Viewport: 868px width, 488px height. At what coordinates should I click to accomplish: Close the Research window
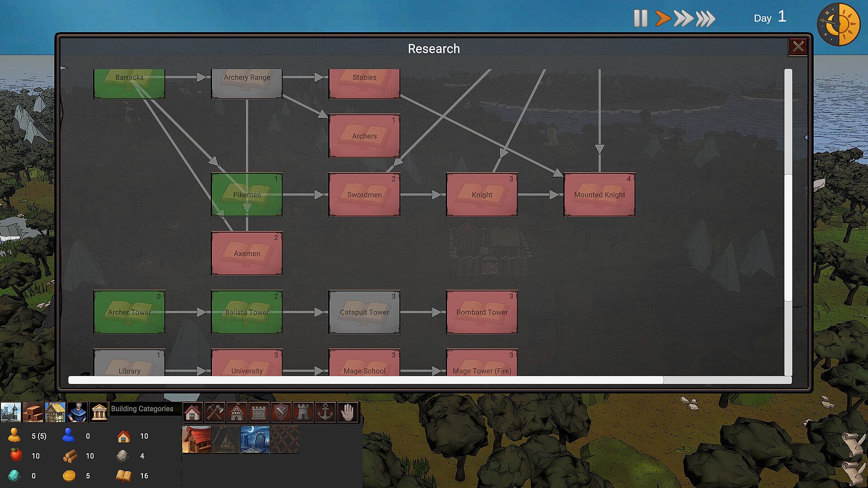pos(798,47)
